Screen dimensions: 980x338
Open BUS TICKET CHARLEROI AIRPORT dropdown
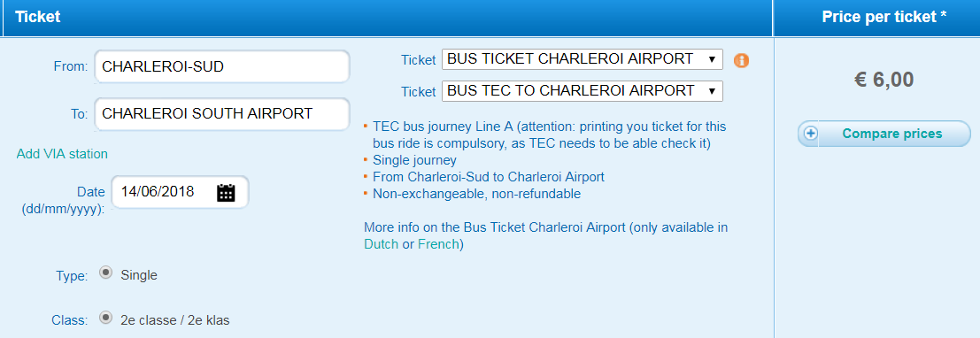tap(582, 59)
